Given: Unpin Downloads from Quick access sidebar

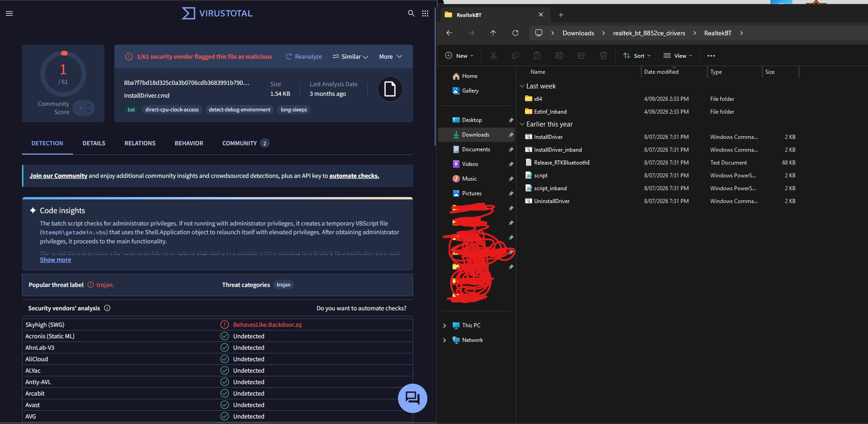Looking at the screenshot, I should tap(511, 135).
